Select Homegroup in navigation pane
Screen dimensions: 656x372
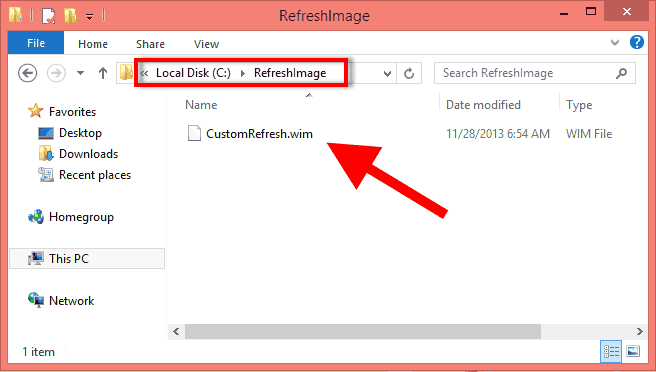point(81,217)
